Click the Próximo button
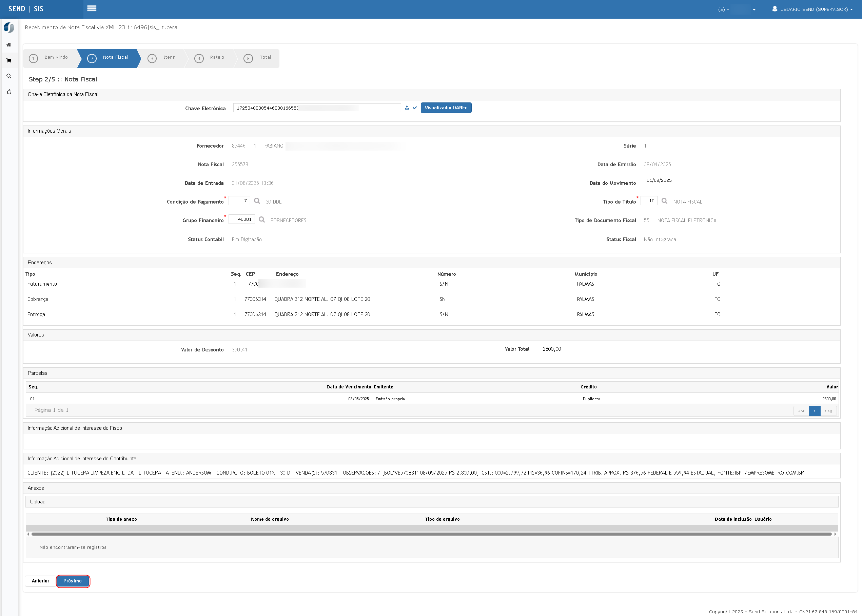Image resolution: width=862 pixels, height=616 pixels. [73, 581]
